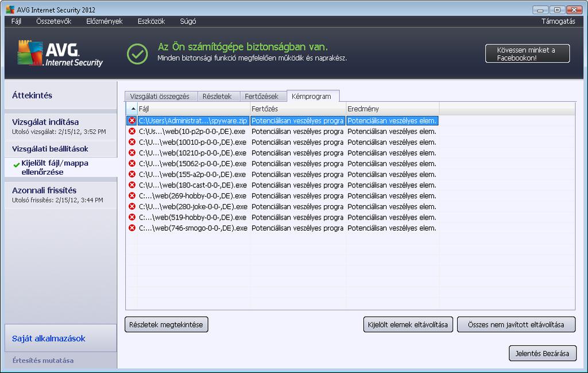Image resolution: width=588 pixels, height=373 pixels.
Task: Select the C:\Users\Administrat...\spyware.zip row
Action: (x=283, y=121)
